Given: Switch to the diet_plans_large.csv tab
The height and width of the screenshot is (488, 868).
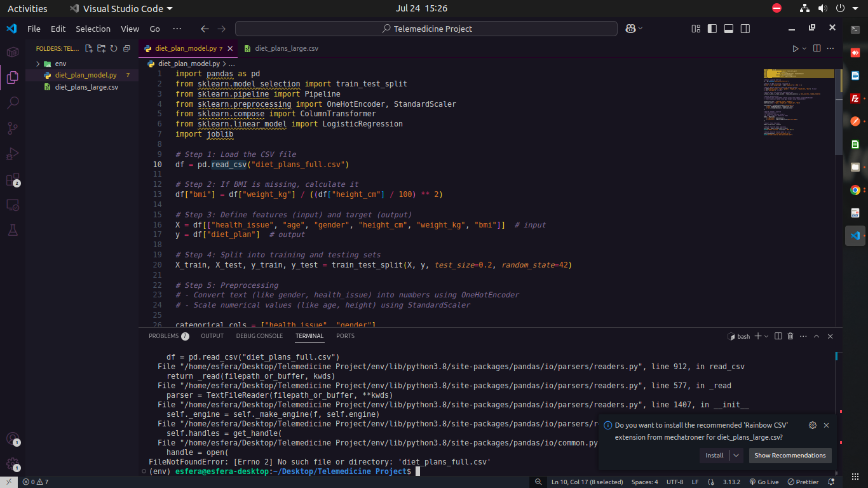Looking at the screenshot, I should coord(286,48).
